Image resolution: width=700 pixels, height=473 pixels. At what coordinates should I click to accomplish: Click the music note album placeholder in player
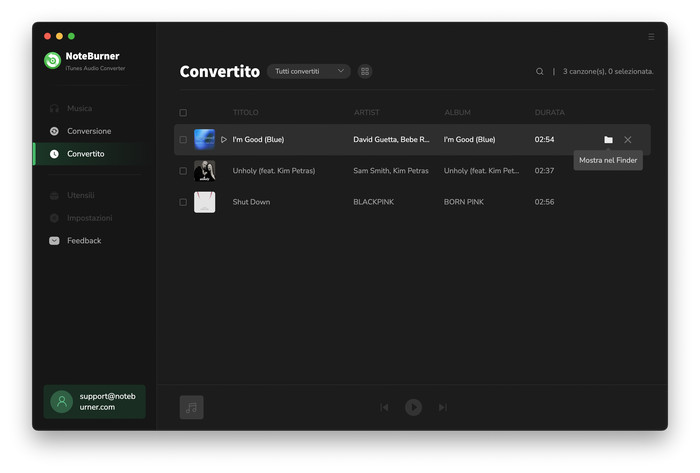(192, 407)
